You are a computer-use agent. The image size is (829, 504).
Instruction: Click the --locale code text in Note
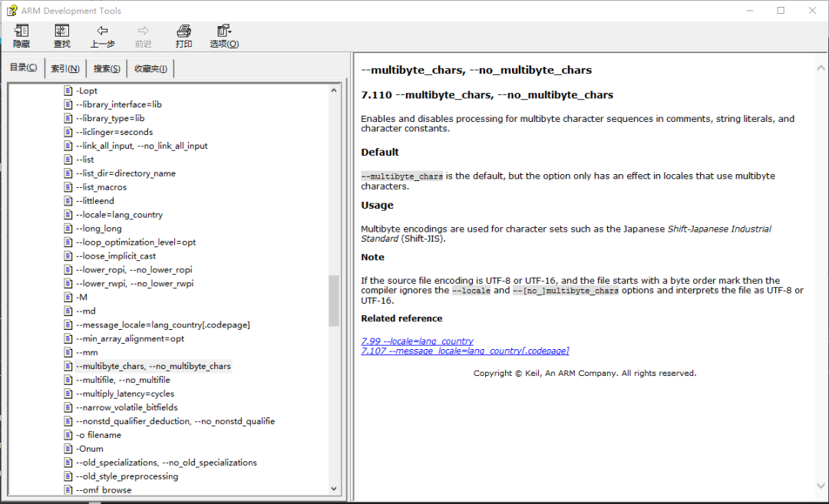(x=471, y=291)
